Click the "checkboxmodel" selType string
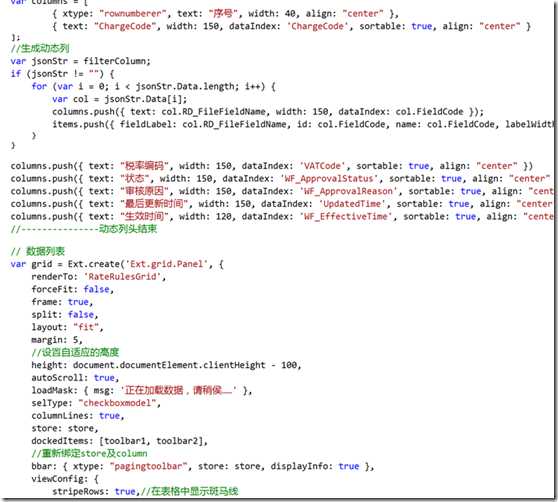Screen dimensions: 558x502 (x=117, y=403)
